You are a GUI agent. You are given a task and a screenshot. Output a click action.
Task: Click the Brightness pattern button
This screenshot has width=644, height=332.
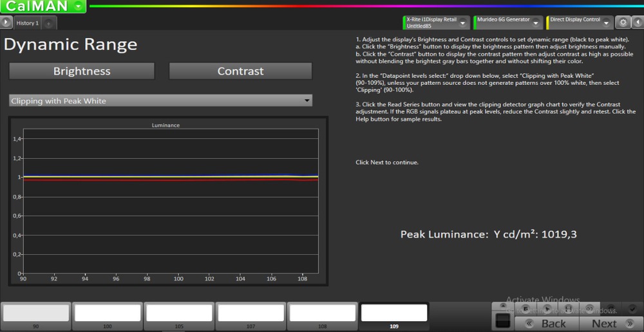(82, 71)
